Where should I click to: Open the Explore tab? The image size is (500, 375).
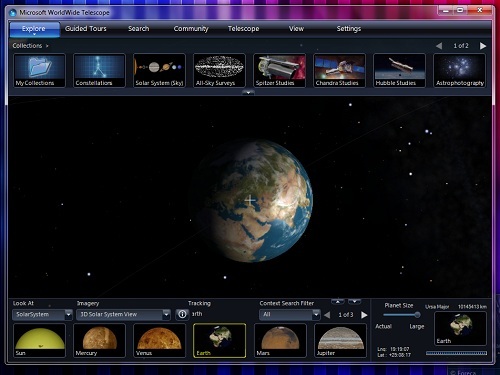[x=34, y=29]
